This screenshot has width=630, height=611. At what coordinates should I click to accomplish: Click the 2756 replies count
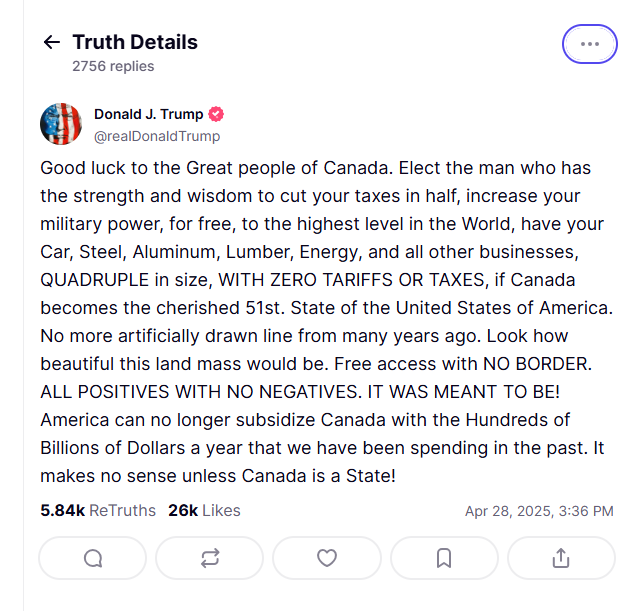click(113, 66)
